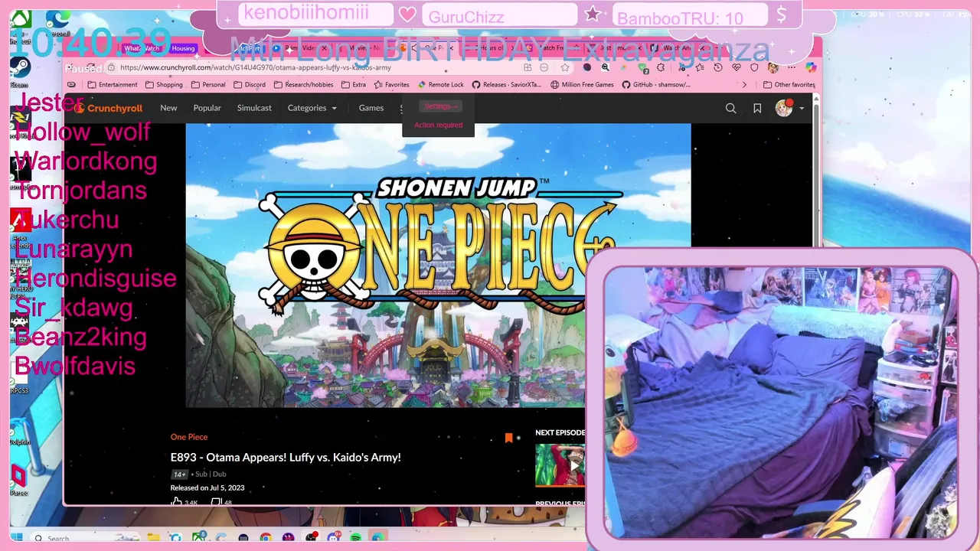
Task: Click the 14+ rating badge
Action: (x=179, y=474)
